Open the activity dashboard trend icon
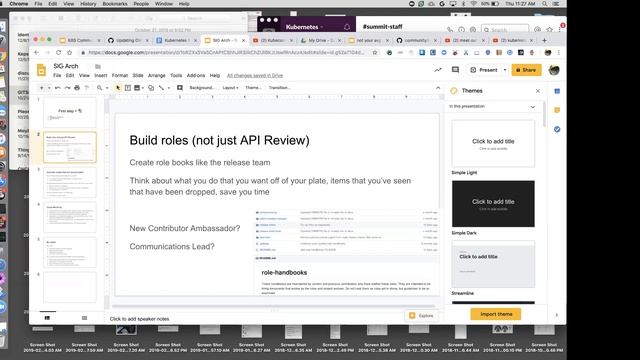 tap(438, 70)
